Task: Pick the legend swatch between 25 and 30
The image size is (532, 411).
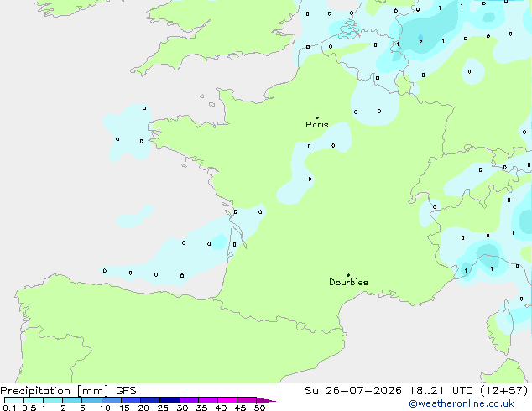Action: point(170,400)
